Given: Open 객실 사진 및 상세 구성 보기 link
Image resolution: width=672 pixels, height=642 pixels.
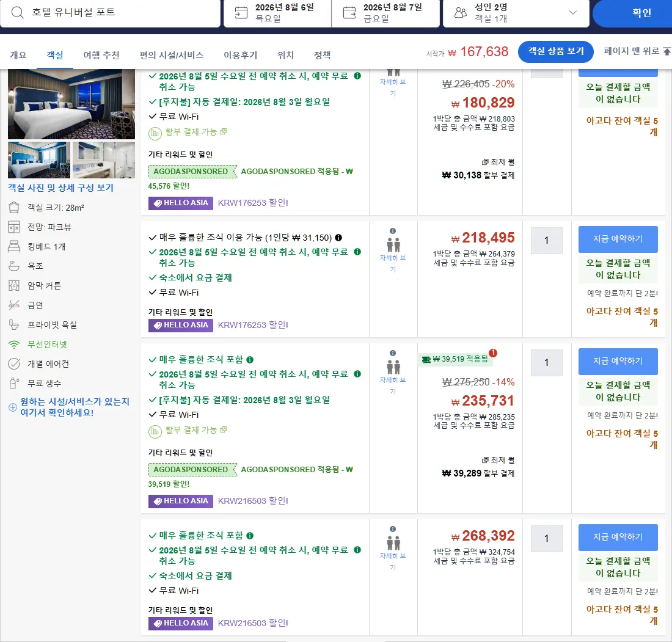Looking at the screenshot, I should [61, 188].
